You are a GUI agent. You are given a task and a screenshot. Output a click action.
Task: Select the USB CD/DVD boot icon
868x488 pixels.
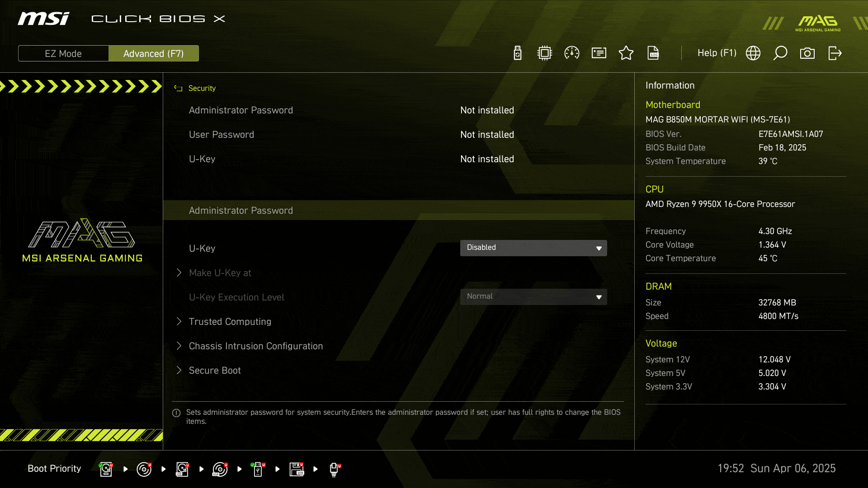pyautogui.click(x=220, y=469)
